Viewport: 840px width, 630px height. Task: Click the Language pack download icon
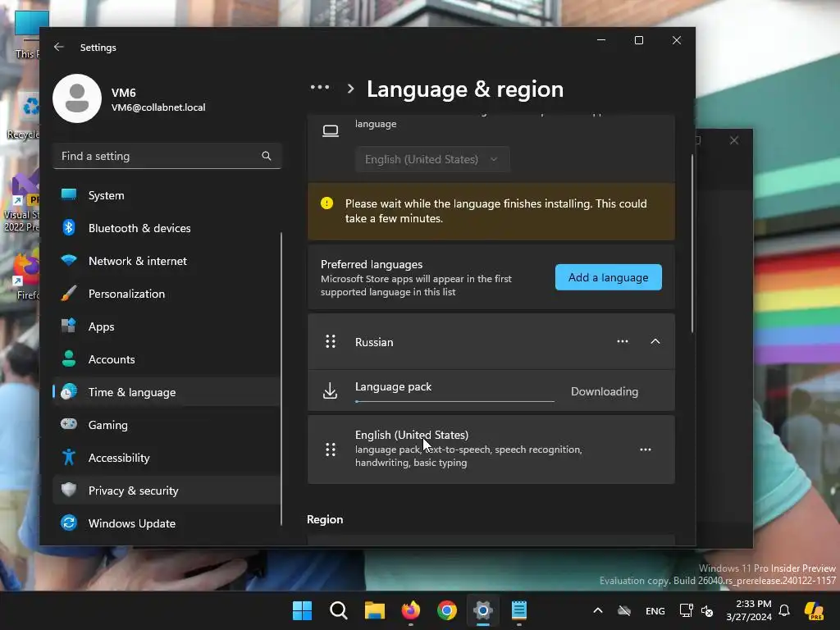(331, 391)
